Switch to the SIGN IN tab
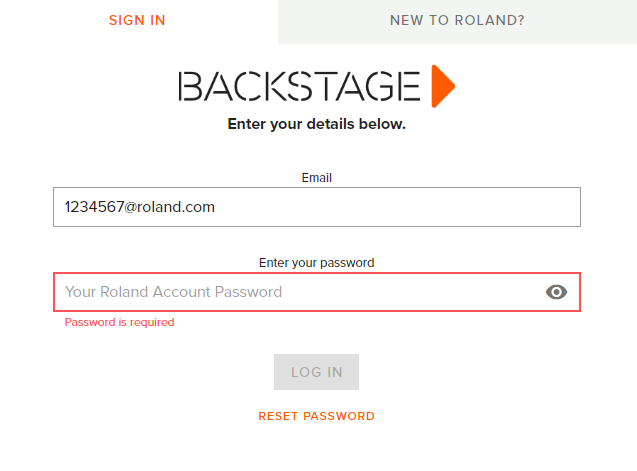The height and width of the screenshot is (471, 637). 137,20
